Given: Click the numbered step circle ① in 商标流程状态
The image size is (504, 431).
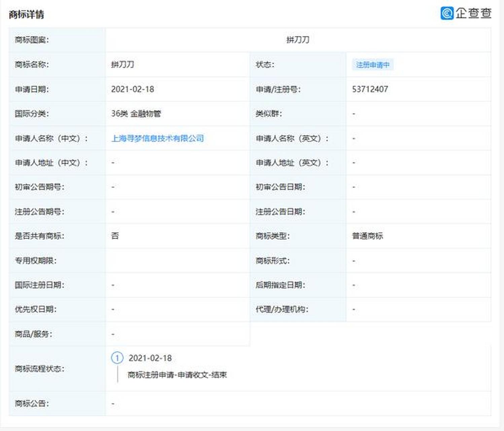Looking at the screenshot, I should click(x=117, y=359).
